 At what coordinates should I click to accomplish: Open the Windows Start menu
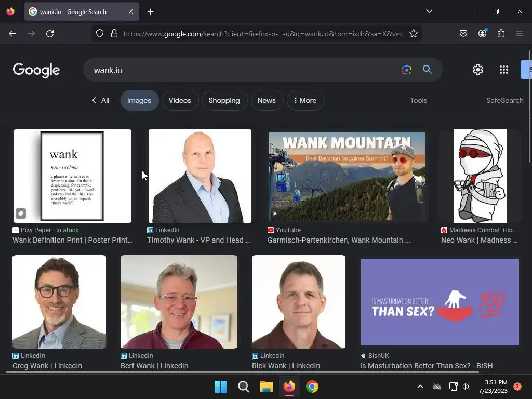tap(220, 387)
